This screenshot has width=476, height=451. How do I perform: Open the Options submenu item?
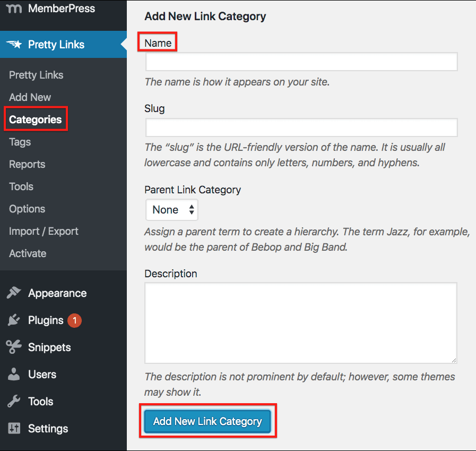point(27,209)
